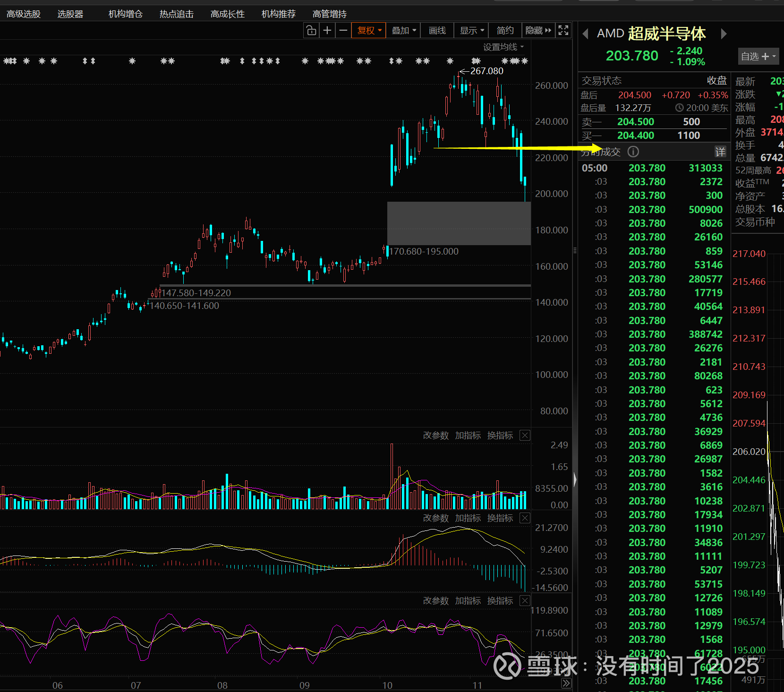This screenshot has width=784, height=692.
Task: Click clock icon beside 20:00 美东
Action: (x=680, y=108)
